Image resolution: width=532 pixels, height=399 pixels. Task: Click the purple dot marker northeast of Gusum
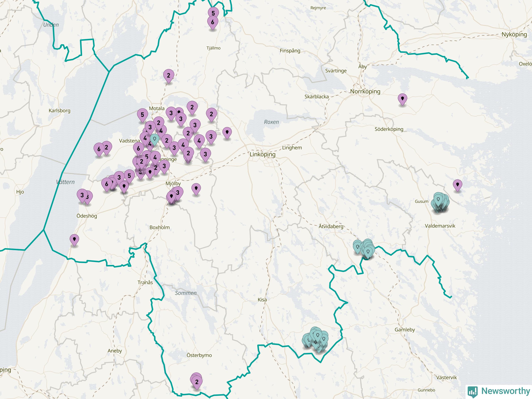(x=457, y=185)
